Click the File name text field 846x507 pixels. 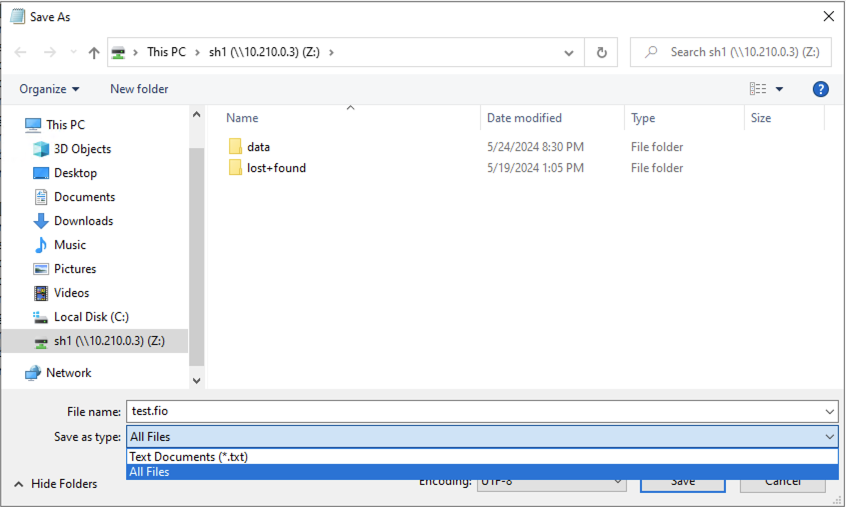[475, 411]
